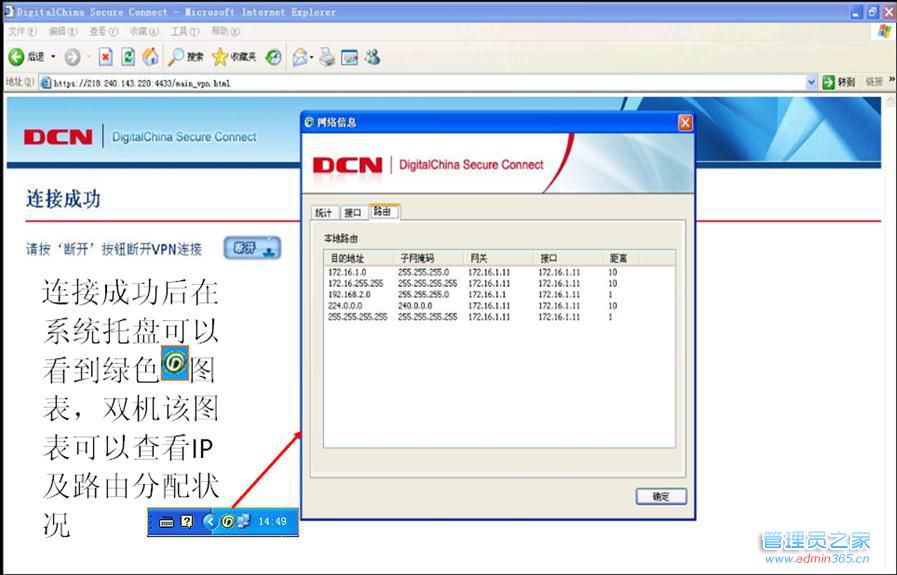Viewport: 897px width, 575px height.
Task: Click the IE page icon in address bar
Action: tap(45, 83)
